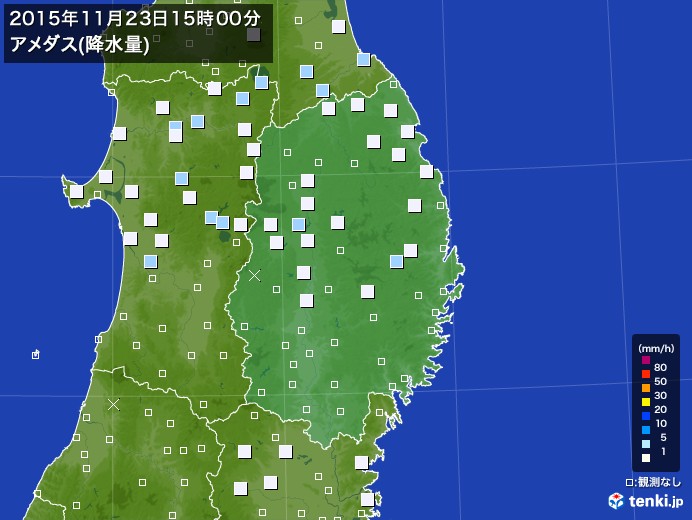Select the yellow 30 mm/h legend swatch
This screenshot has height=520, width=692.
646,402
